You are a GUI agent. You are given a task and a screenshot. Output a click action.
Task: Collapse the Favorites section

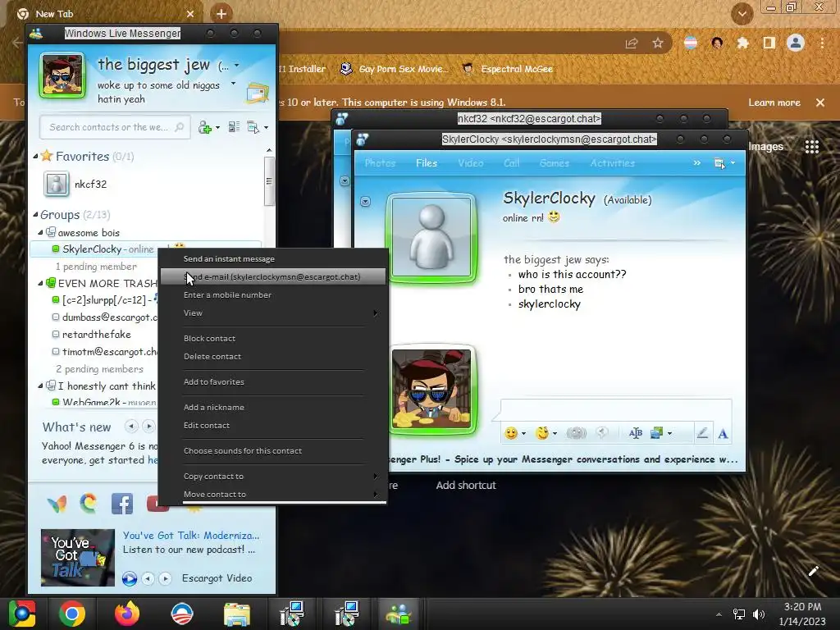(35, 157)
